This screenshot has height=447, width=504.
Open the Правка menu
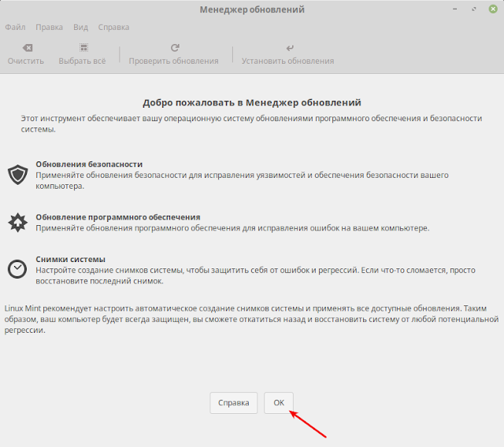pyautogui.click(x=49, y=28)
